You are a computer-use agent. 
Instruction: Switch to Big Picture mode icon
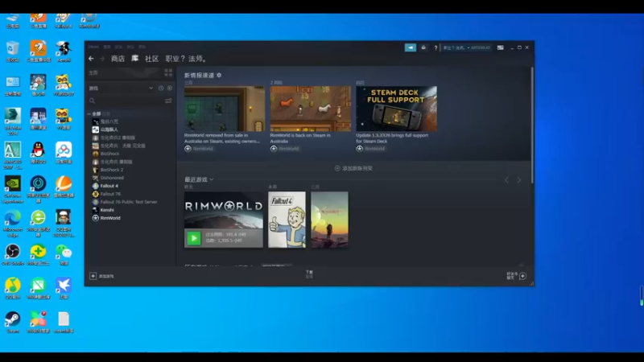tap(500, 47)
